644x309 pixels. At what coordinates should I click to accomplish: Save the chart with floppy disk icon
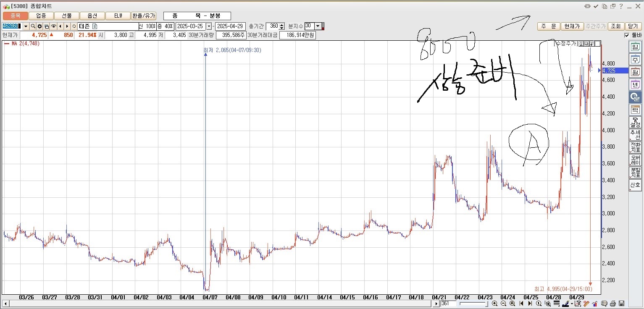(622, 304)
